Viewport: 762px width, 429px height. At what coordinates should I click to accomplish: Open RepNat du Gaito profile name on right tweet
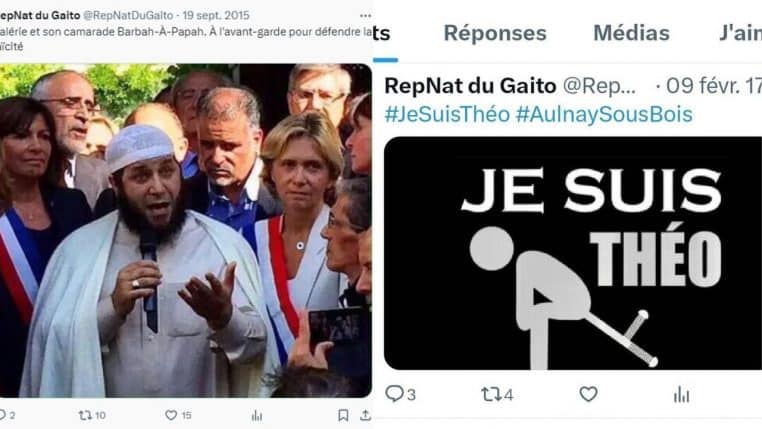point(470,86)
